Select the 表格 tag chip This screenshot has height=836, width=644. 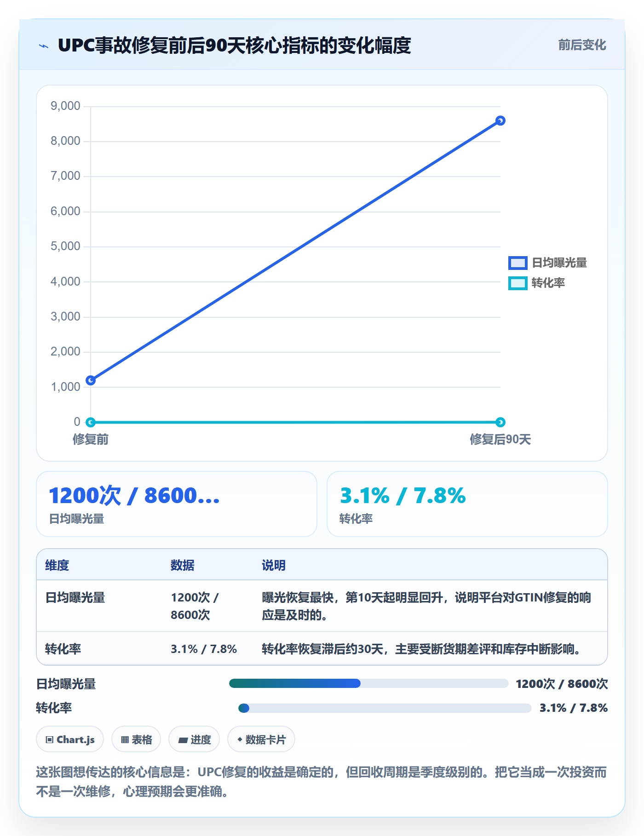tap(136, 739)
